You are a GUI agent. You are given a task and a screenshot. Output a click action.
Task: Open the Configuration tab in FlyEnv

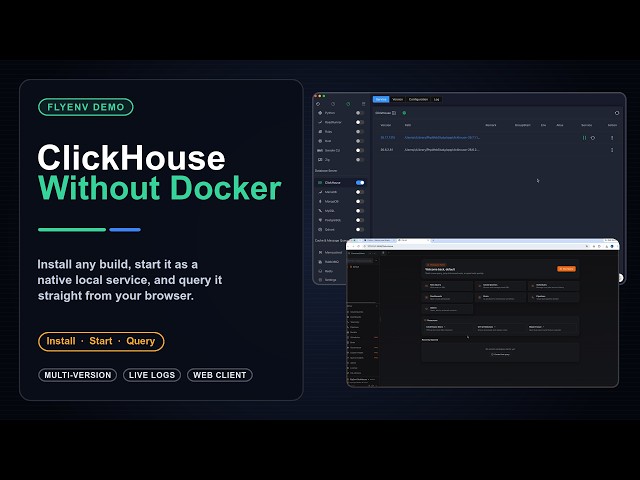coord(418,99)
